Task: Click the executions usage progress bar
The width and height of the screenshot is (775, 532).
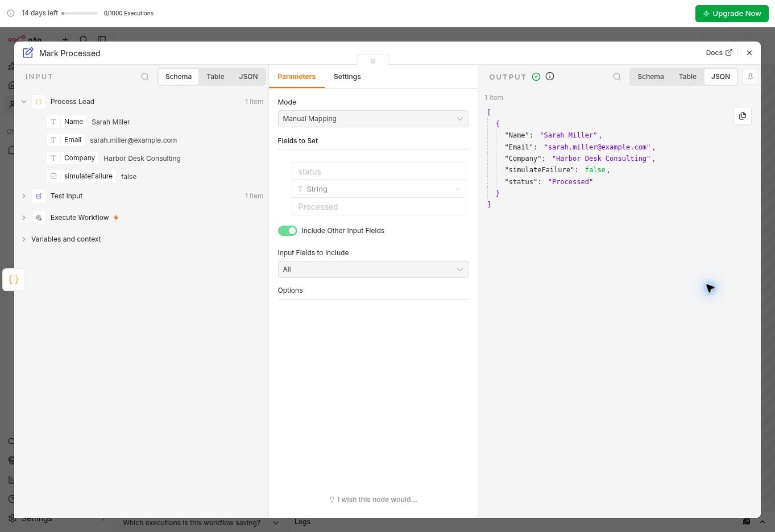Action: (80, 13)
